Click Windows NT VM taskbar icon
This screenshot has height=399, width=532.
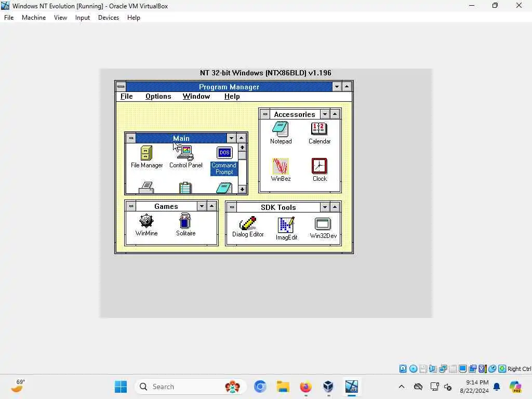coord(352,387)
